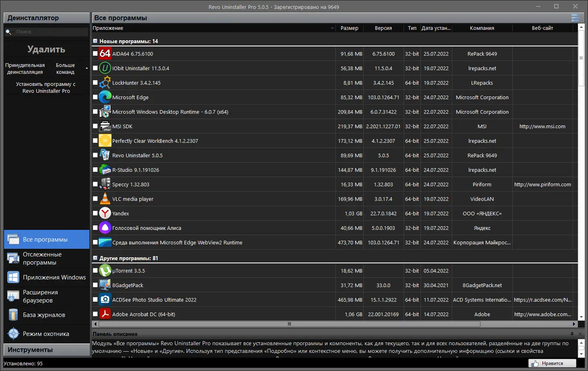Screen dimensions: 588x371
Task: Open the Расширения браузеров section
Action: pyautogui.click(x=47, y=296)
